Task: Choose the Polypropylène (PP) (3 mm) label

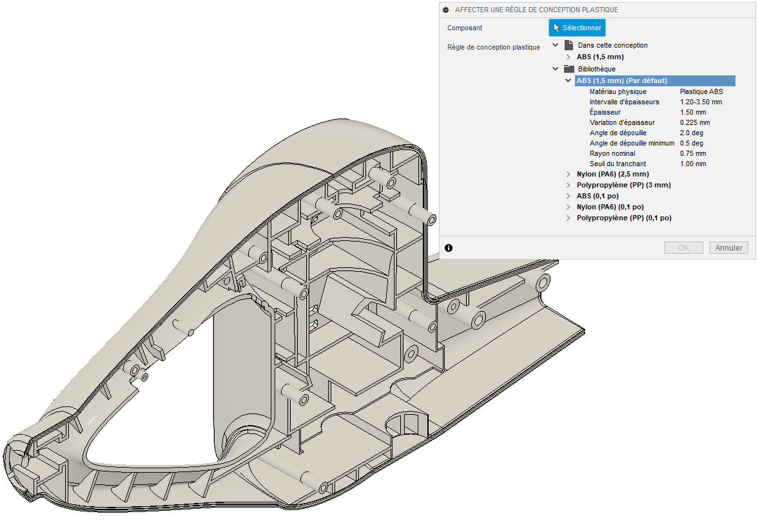Action: (x=623, y=185)
